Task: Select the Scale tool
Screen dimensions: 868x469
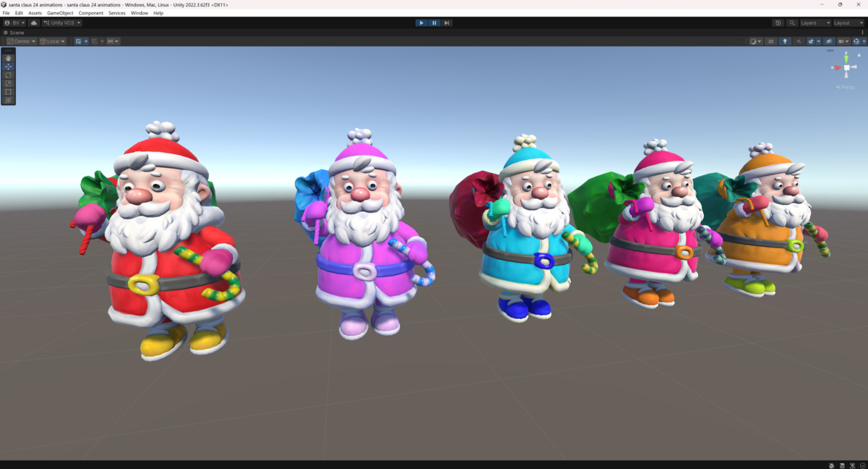Action: pyautogui.click(x=8, y=83)
